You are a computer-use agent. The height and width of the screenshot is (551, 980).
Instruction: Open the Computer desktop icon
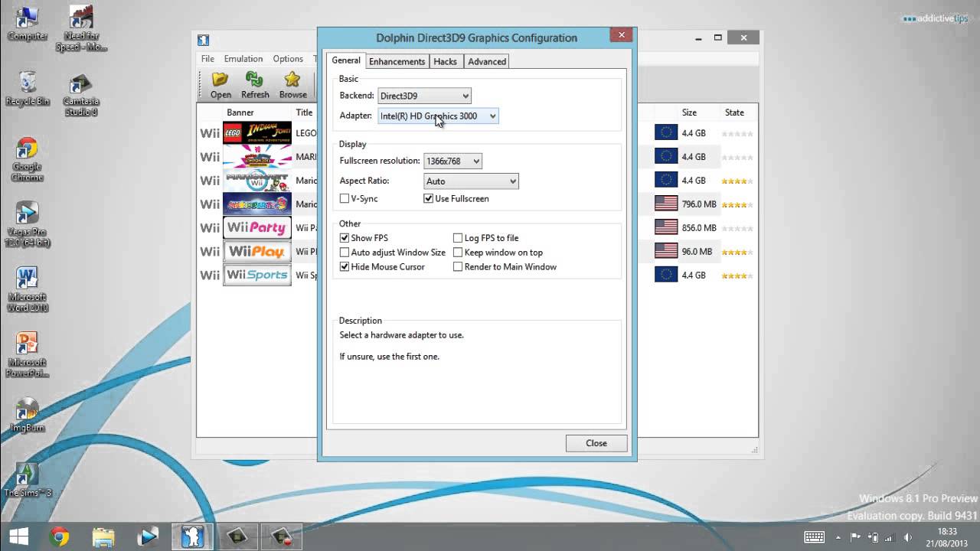coord(28,23)
